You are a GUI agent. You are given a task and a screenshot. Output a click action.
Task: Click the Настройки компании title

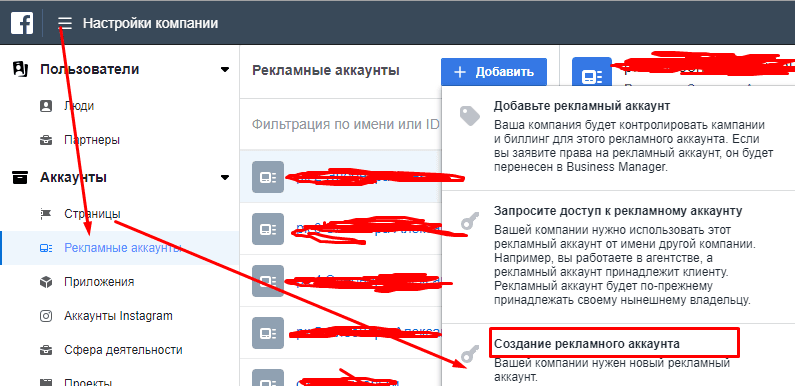click(x=151, y=23)
